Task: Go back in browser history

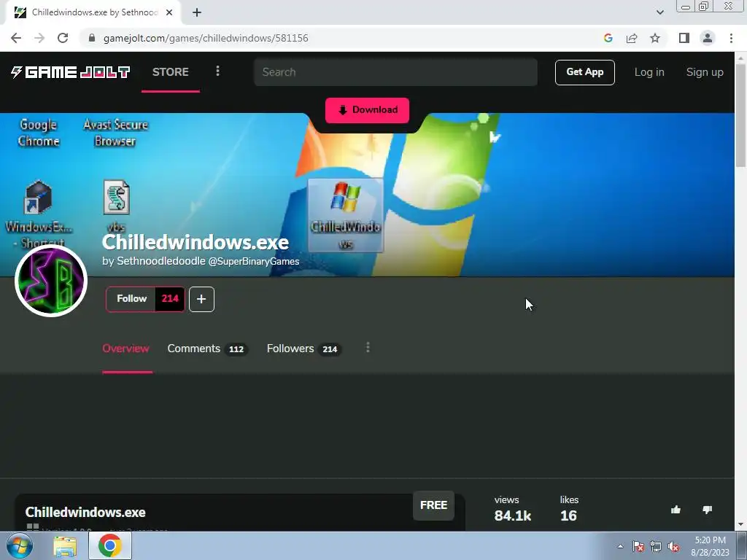Action: [x=16, y=38]
